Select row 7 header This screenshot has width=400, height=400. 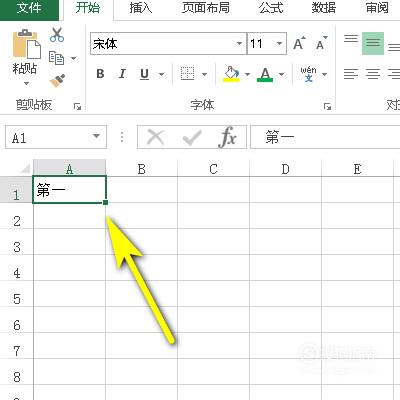click(x=16, y=346)
